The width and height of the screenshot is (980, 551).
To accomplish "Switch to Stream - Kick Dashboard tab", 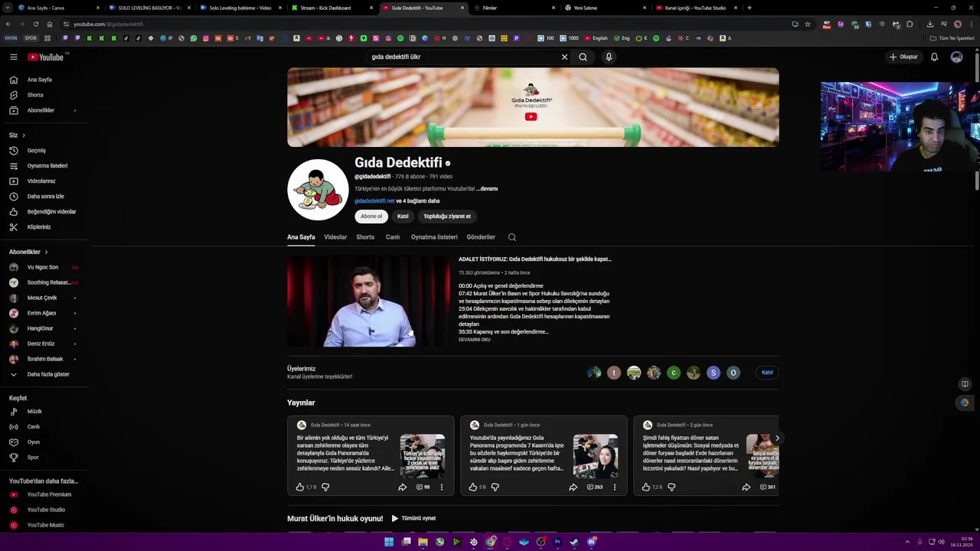I will pos(331,8).
